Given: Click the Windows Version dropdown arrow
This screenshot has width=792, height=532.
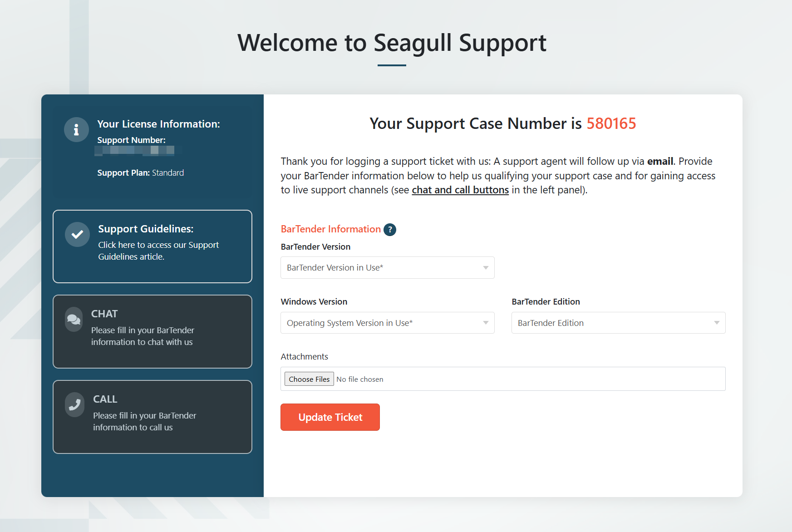Looking at the screenshot, I should pyautogui.click(x=486, y=323).
